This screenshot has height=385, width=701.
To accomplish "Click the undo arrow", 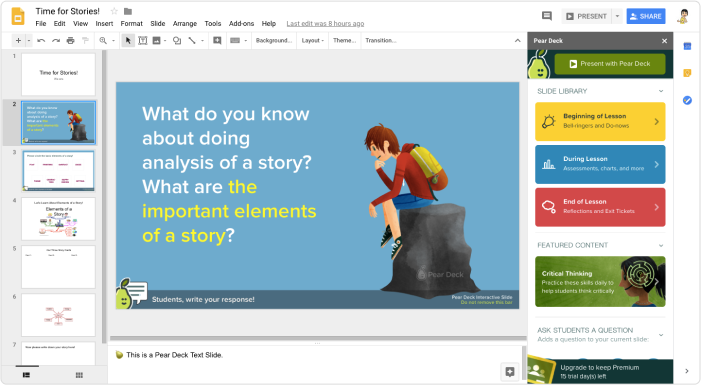I will 41,41.
